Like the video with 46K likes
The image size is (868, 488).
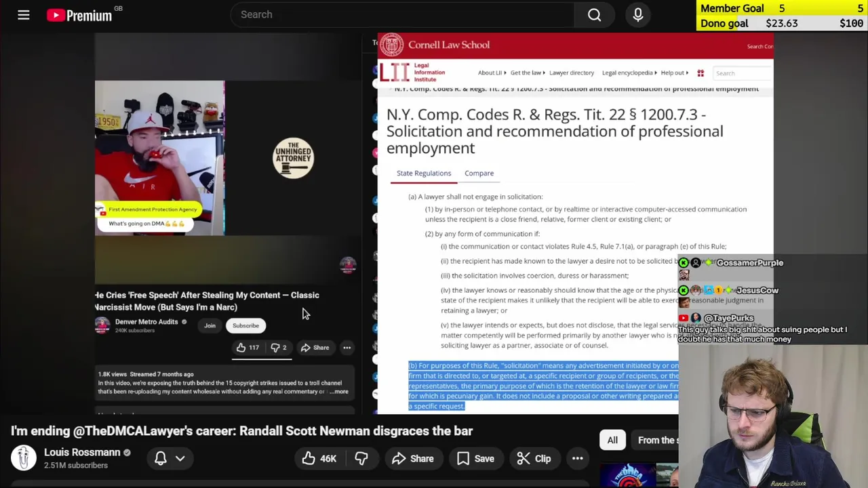[319, 458]
